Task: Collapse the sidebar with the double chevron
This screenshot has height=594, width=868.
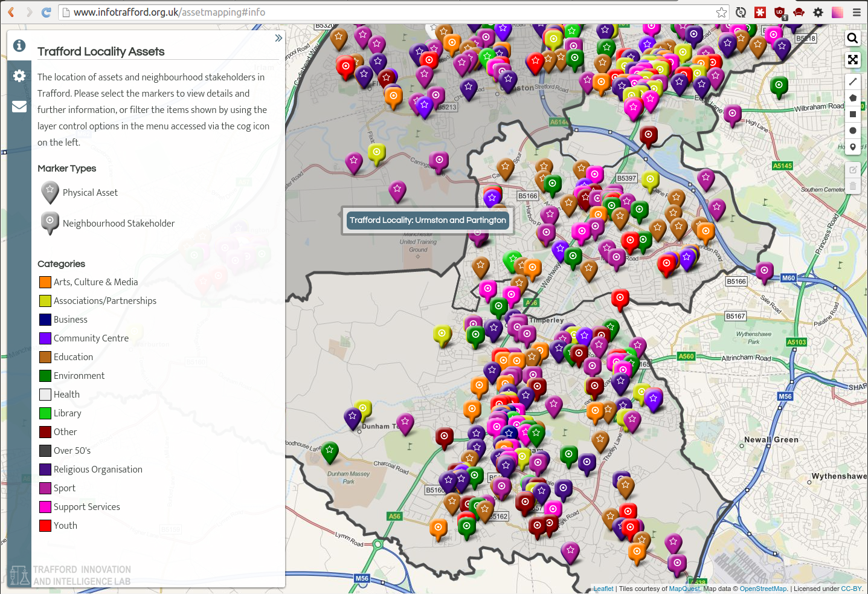Action: click(x=278, y=38)
